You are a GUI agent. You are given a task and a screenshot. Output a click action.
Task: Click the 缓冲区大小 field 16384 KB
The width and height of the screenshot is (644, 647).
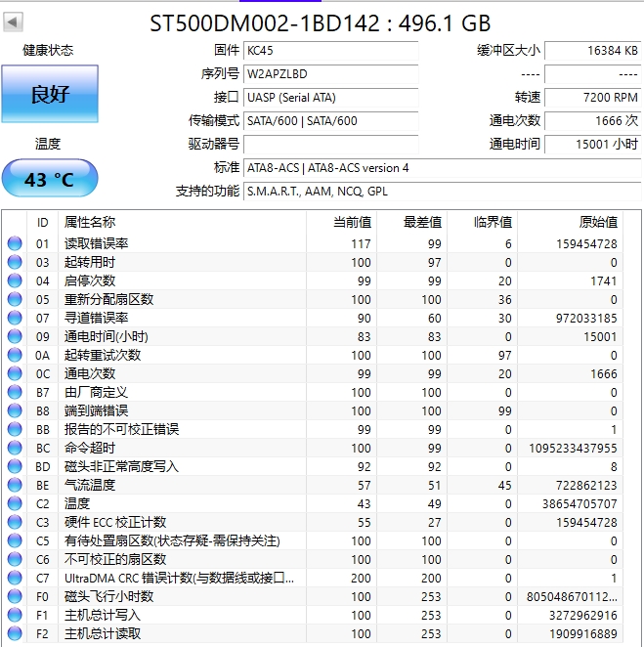(593, 51)
